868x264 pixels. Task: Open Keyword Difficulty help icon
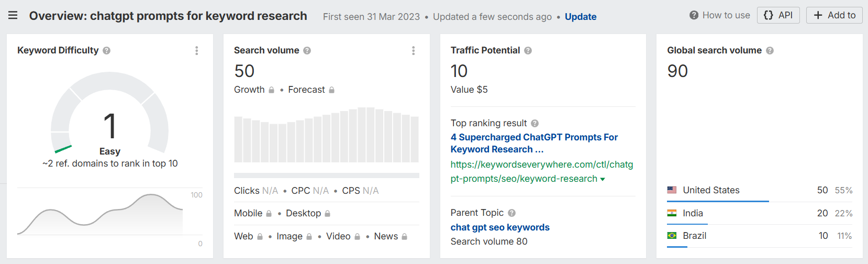[x=107, y=51]
